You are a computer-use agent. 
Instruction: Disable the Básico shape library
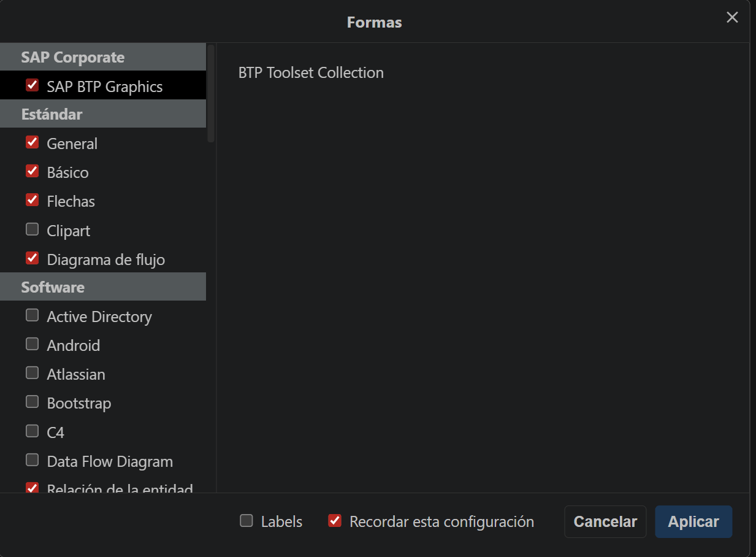pos(32,171)
